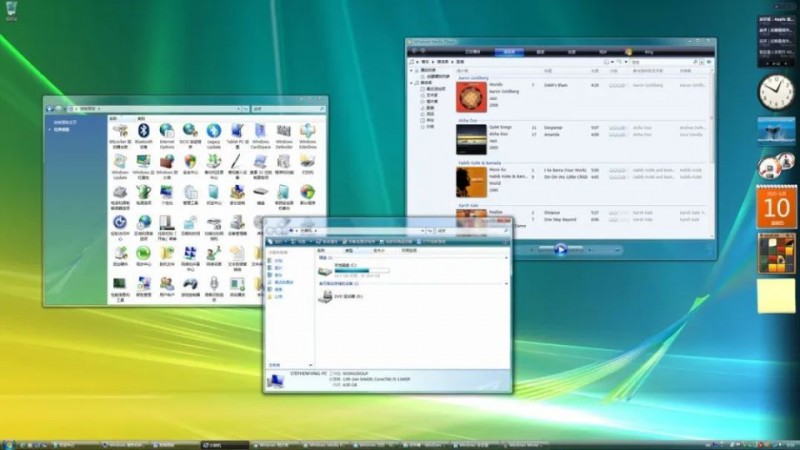Click the Recycle Bin desktop icon
The image size is (800, 450).
pyautogui.click(x=12, y=12)
